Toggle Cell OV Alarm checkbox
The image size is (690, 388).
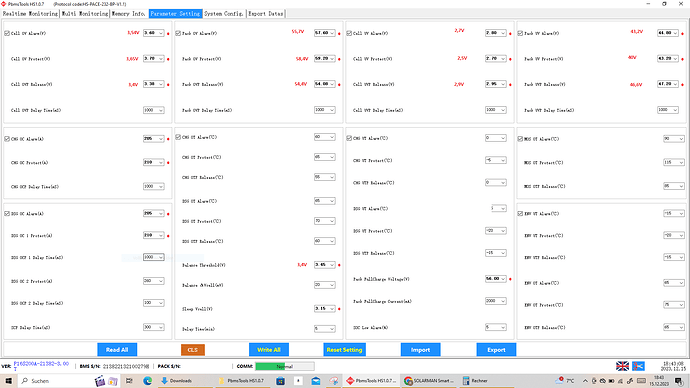(x=7, y=33)
